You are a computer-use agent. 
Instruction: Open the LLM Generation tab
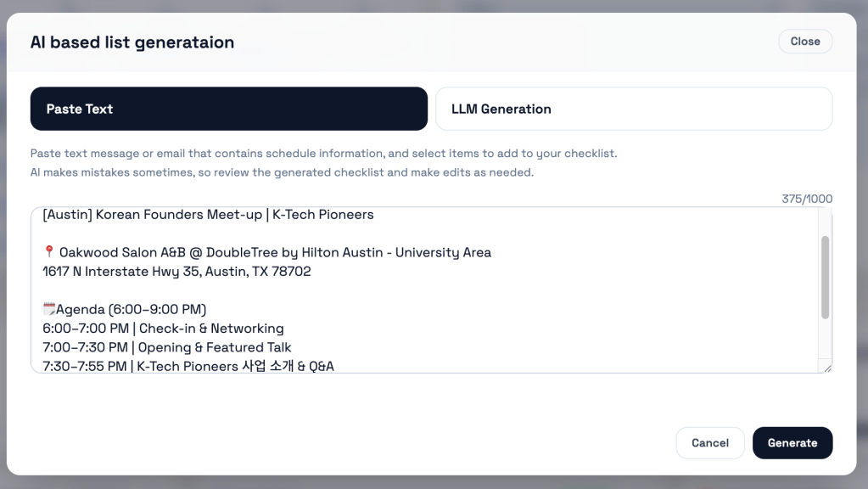click(633, 109)
